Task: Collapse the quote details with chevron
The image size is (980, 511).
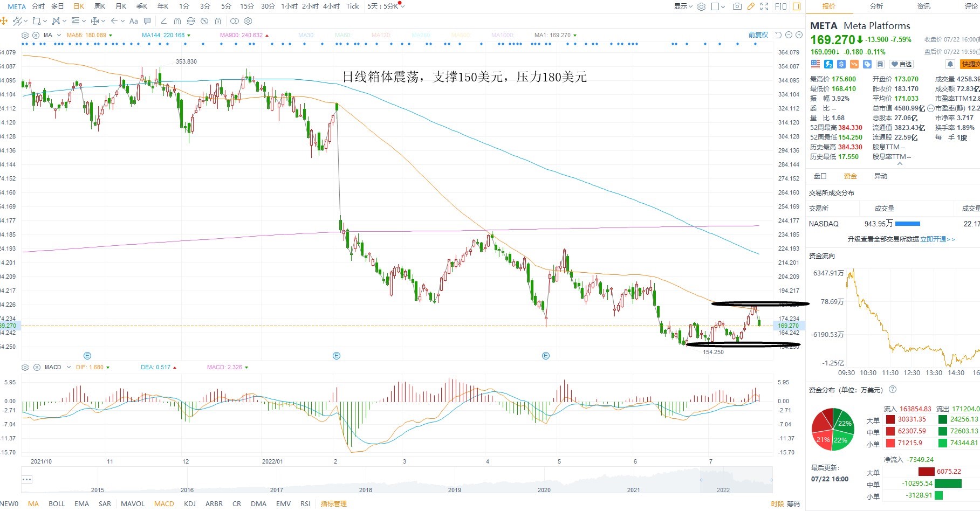Action: (899, 164)
